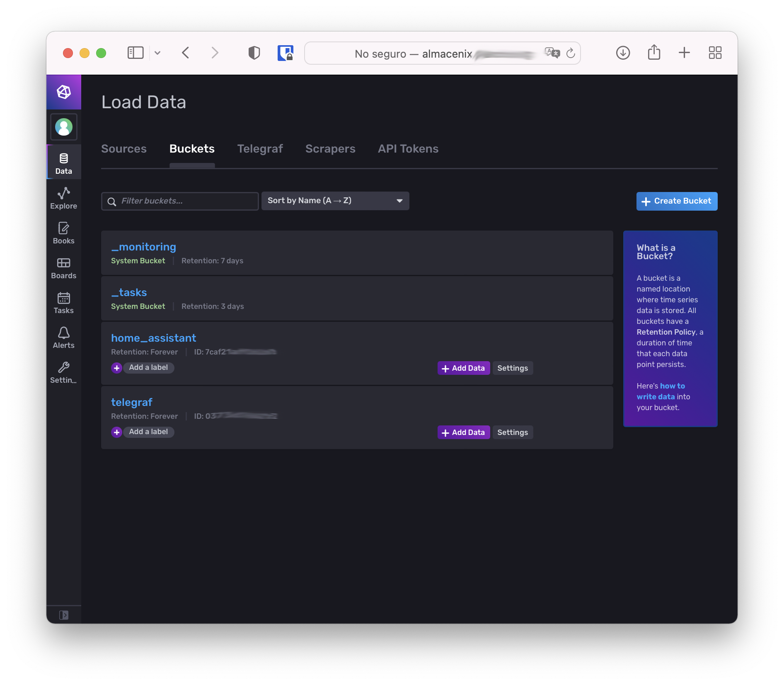Open Alerts in sidebar
The image size is (784, 685).
(x=64, y=338)
